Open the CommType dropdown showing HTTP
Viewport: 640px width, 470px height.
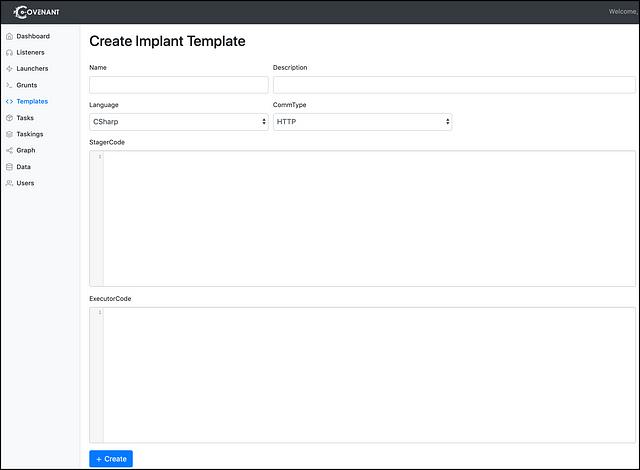click(362, 122)
